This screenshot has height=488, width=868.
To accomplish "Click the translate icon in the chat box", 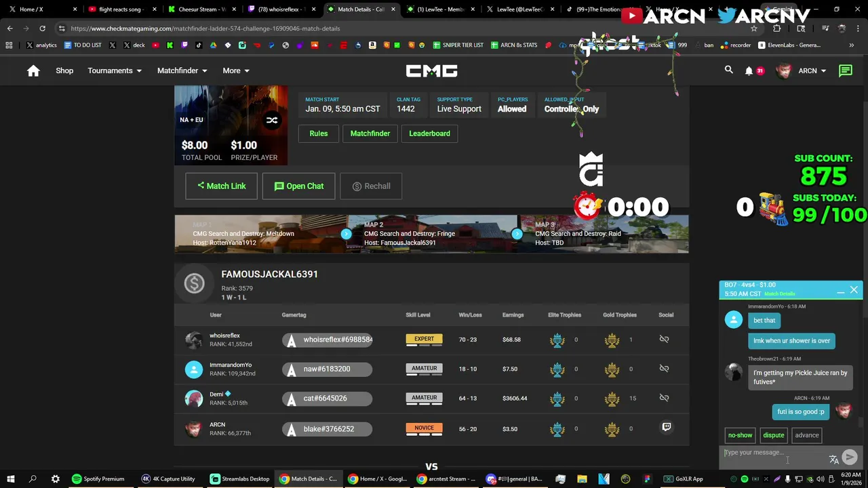I will point(834,459).
